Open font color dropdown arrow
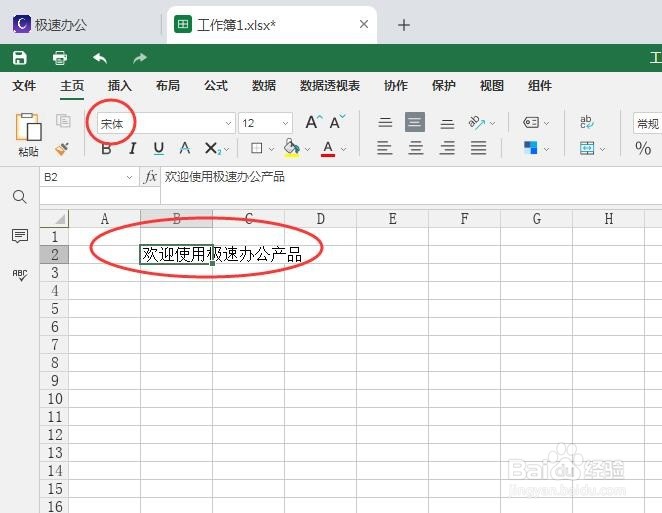 343,149
